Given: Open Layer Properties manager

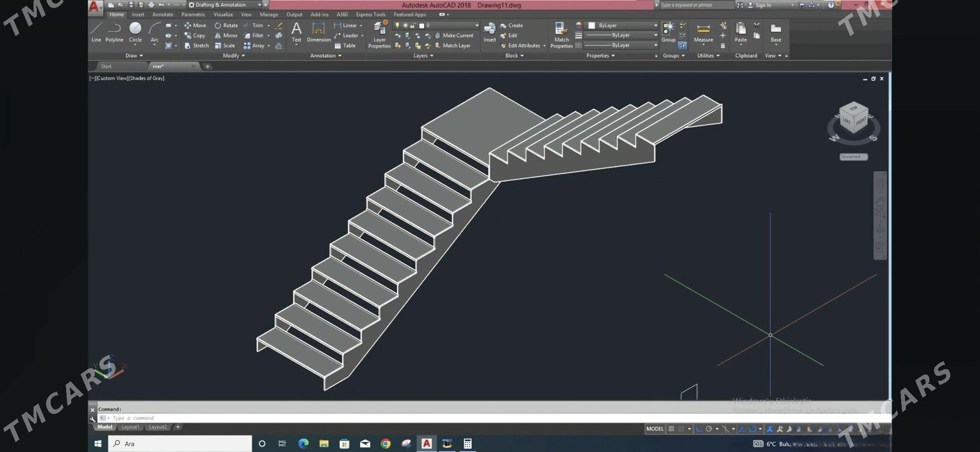Looking at the screenshot, I should [379, 33].
